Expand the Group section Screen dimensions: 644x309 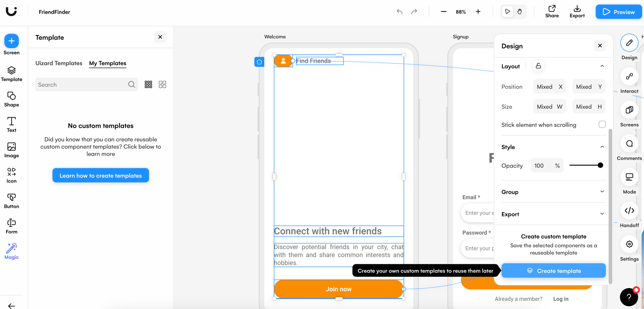602,192
